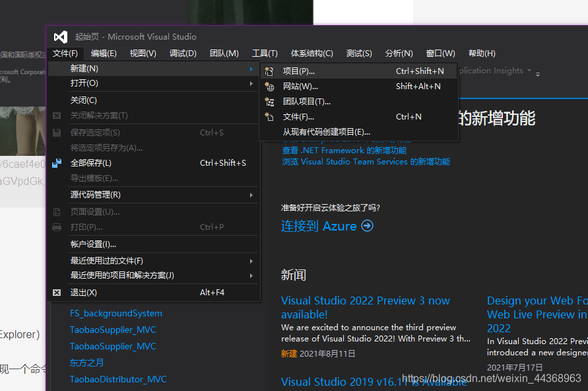Click the New File icon
588x391 pixels.
(269, 117)
